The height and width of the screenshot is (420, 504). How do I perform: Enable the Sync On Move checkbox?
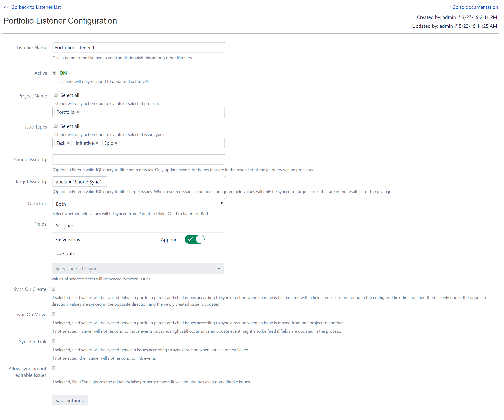pos(53,314)
